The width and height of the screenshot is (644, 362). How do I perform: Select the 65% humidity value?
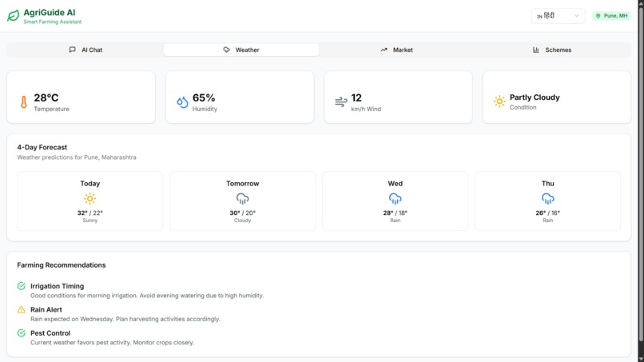point(204,97)
